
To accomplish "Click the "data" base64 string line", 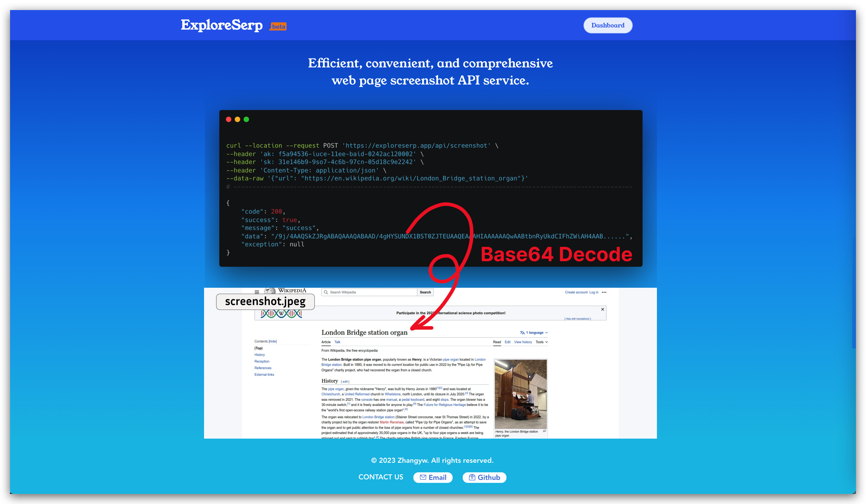I will coord(437,236).
